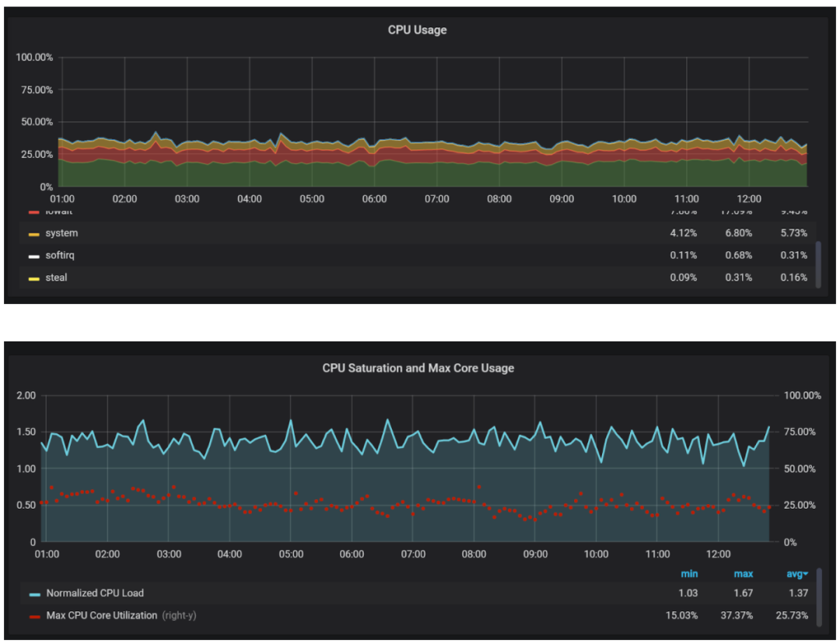Click the Normalized CPU Load color swatch
The height and width of the screenshot is (644, 840).
[35, 594]
